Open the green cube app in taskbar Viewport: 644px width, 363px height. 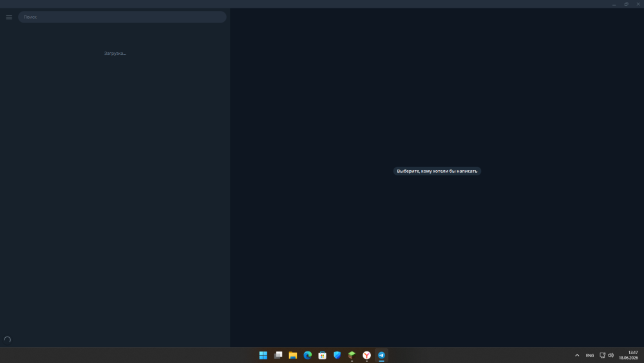click(352, 355)
